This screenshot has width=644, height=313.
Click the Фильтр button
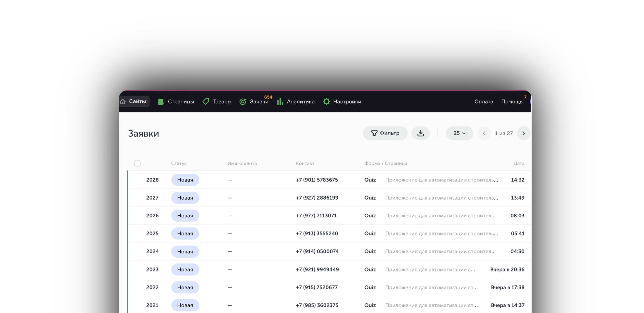385,133
